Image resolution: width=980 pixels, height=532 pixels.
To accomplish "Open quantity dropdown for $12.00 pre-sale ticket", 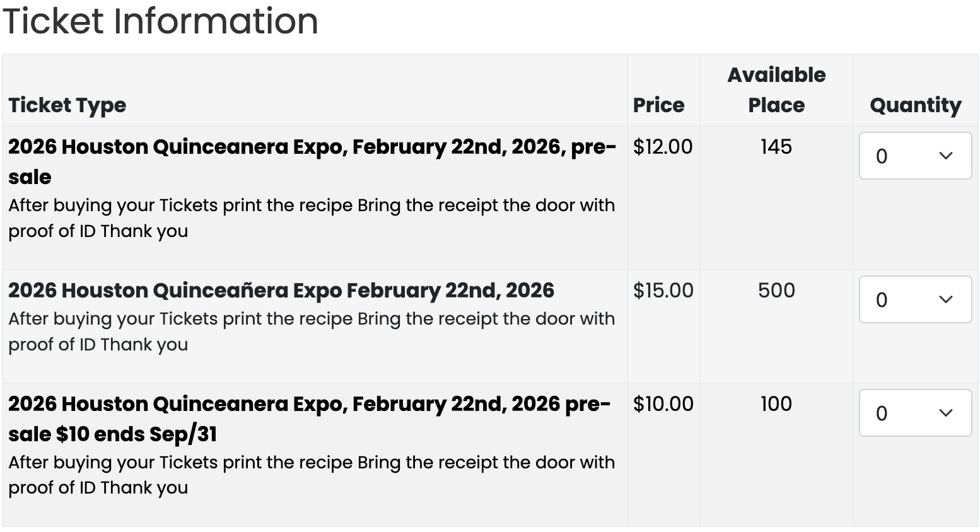I will (915, 156).
